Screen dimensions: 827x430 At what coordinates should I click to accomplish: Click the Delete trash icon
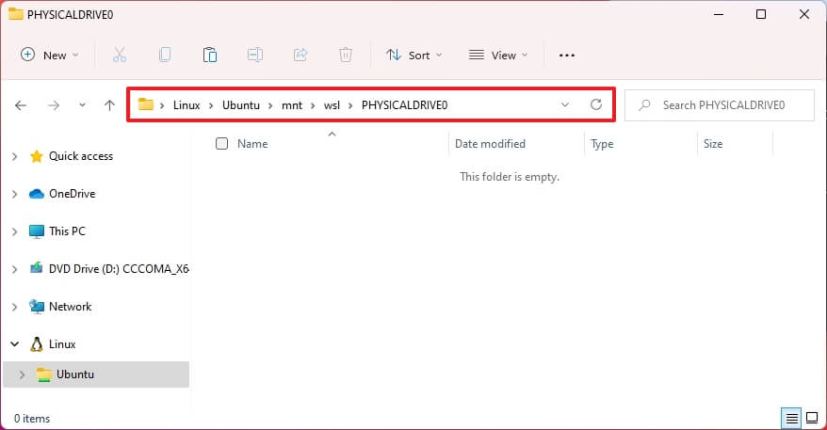(345, 55)
